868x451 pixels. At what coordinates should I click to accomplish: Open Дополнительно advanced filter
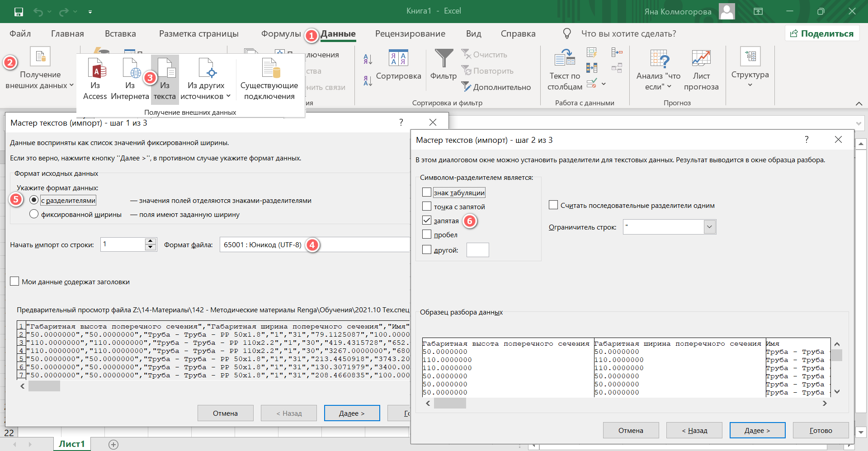(x=496, y=87)
